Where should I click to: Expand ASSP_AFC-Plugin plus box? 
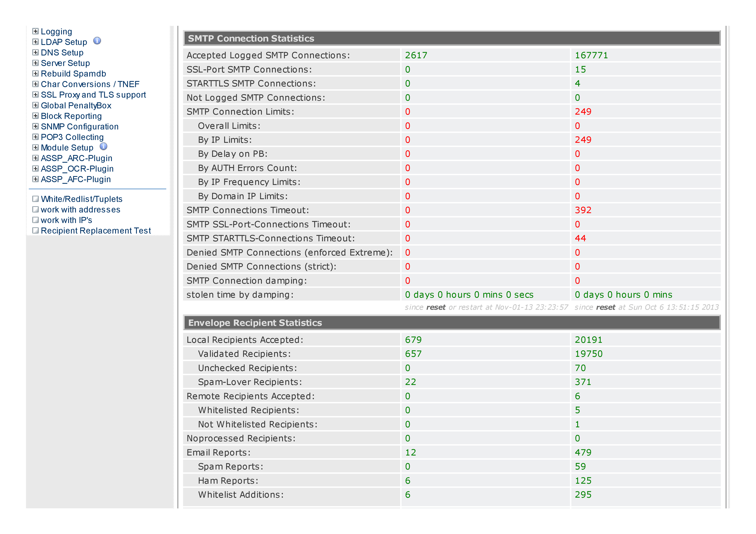(x=36, y=179)
